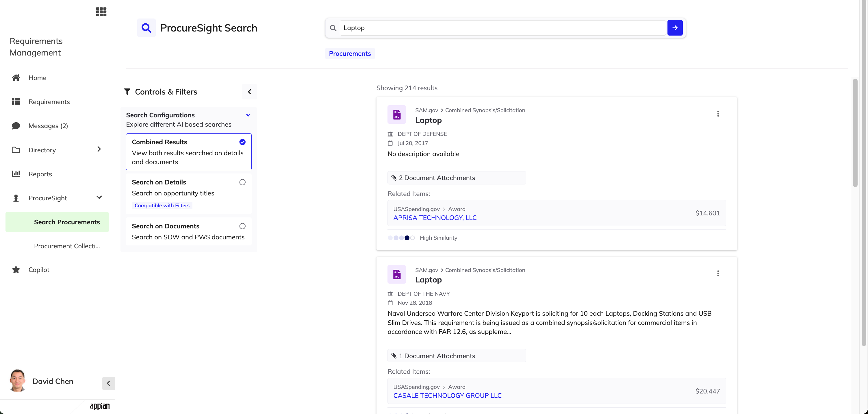The height and width of the screenshot is (414, 868).
Task: Open the APRISA TECHNOLOGY, LLC award link
Action: [x=435, y=218]
